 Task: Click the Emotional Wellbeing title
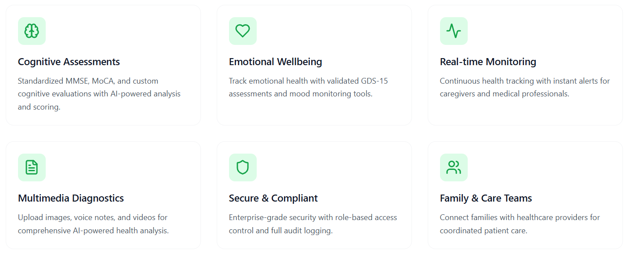[x=275, y=62]
